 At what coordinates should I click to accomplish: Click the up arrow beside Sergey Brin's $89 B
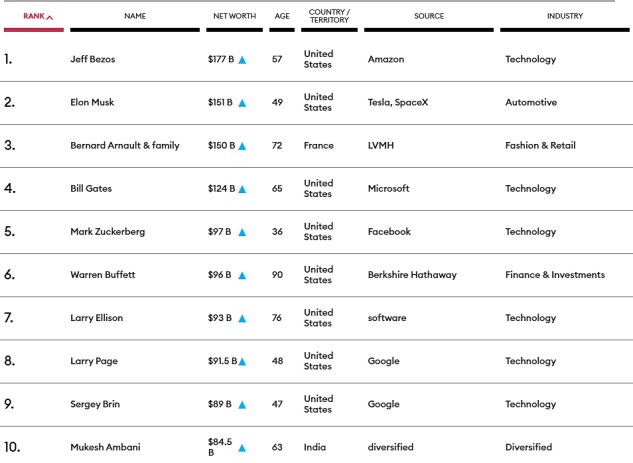point(242,405)
